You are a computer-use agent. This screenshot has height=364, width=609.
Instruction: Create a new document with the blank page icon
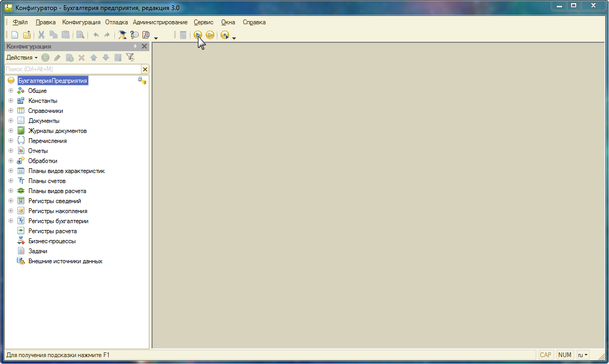pos(15,35)
